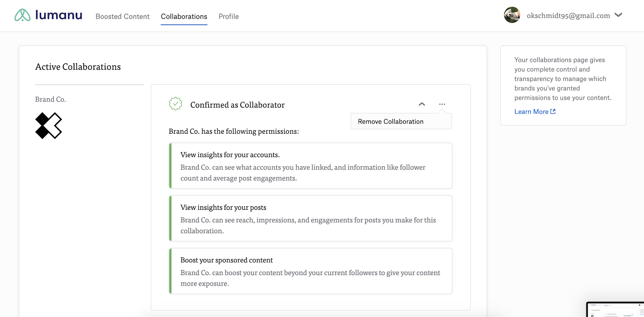
Task: Click the Boost your sponsored content card
Action: coord(311,271)
